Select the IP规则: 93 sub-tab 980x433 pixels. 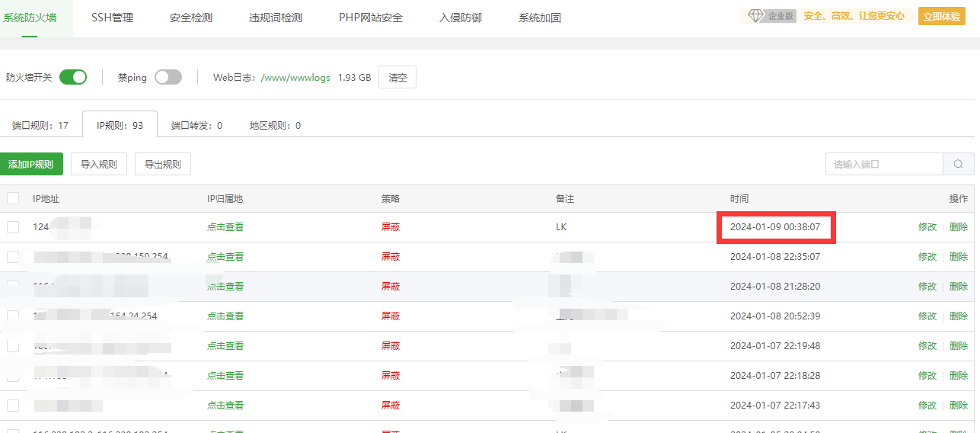(x=120, y=125)
